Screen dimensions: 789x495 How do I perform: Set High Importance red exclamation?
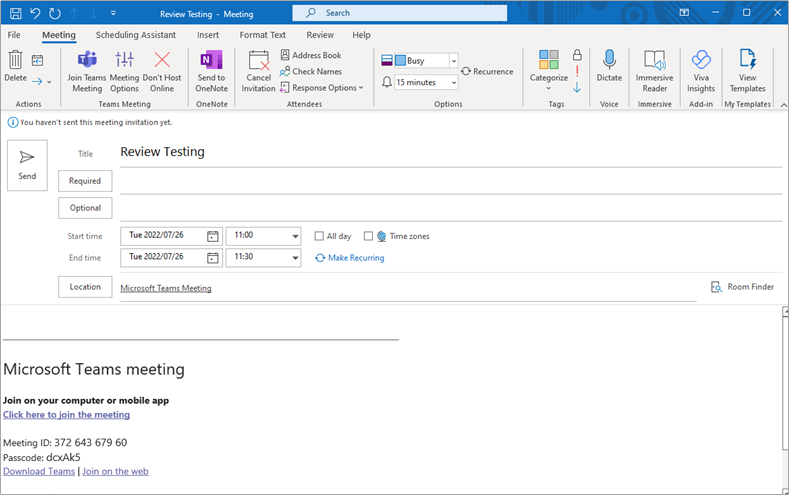[577, 71]
